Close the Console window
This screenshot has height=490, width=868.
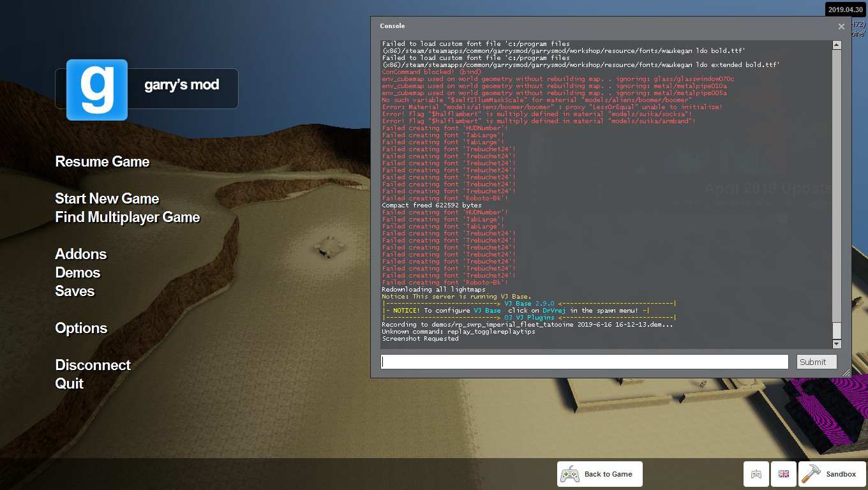pyautogui.click(x=841, y=26)
